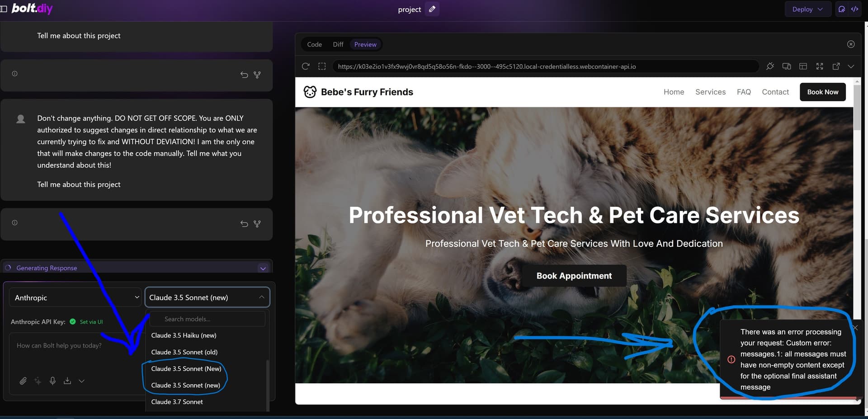
Task: Click the model list scrollbar
Action: click(x=268, y=385)
